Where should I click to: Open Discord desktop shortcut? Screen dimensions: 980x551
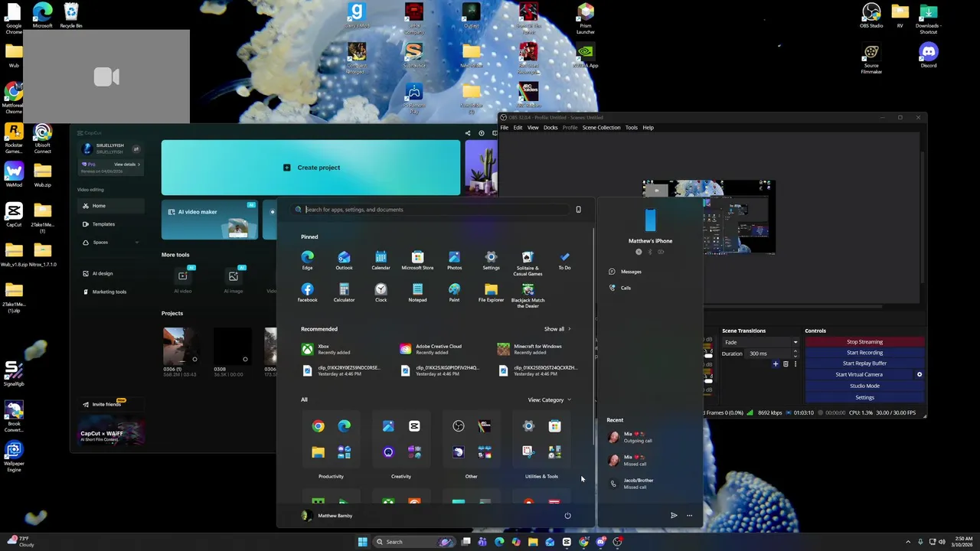tap(929, 55)
